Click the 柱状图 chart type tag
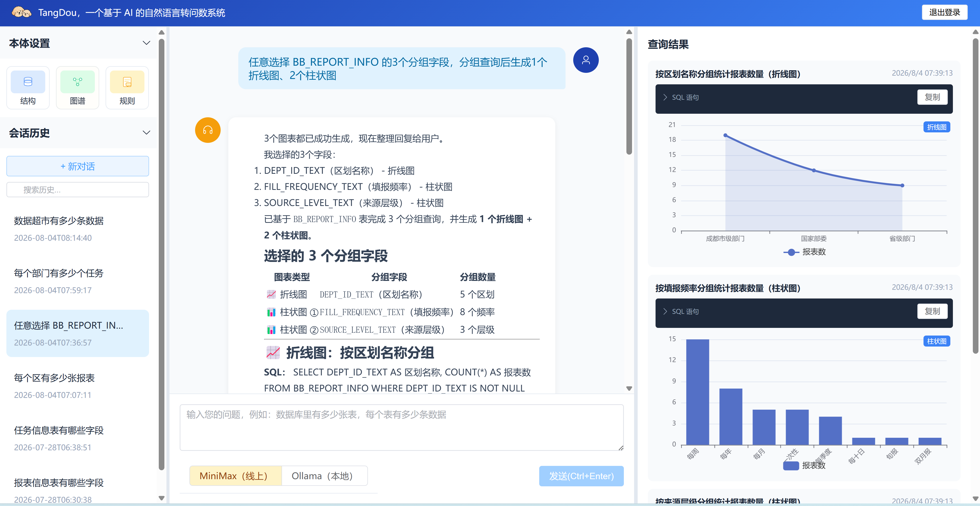The image size is (980, 506). (x=936, y=341)
